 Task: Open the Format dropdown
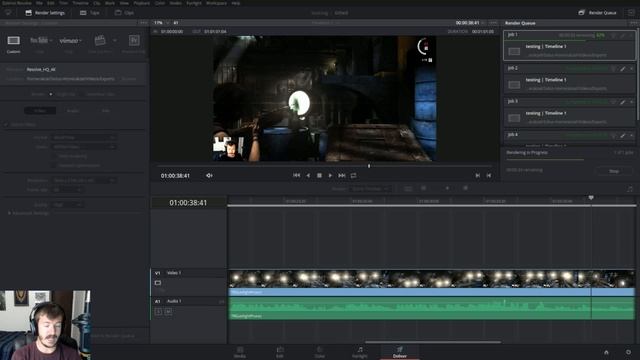(84, 138)
